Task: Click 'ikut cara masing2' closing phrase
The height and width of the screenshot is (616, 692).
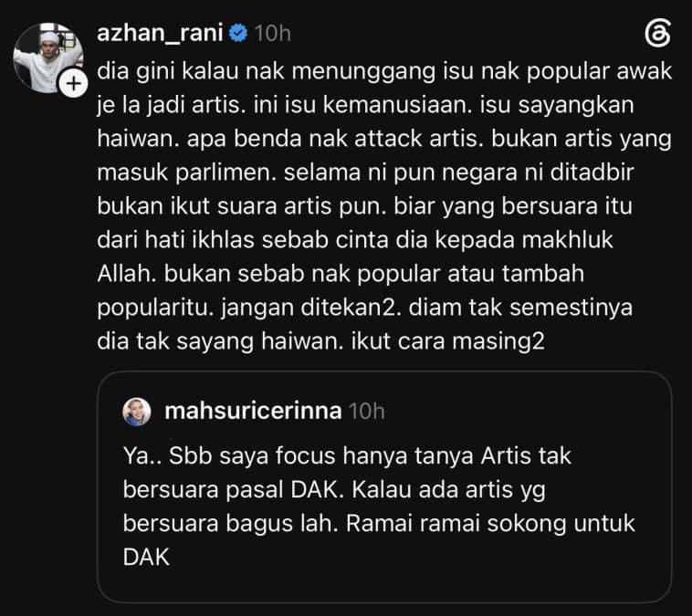Action: coord(448,342)
